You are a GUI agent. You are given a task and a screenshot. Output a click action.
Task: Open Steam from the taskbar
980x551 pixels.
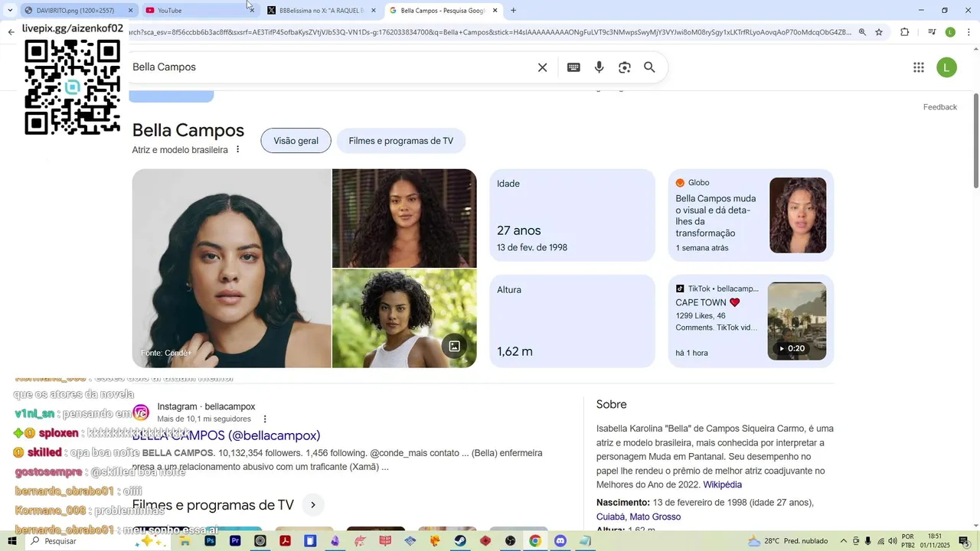coord(460,541)
